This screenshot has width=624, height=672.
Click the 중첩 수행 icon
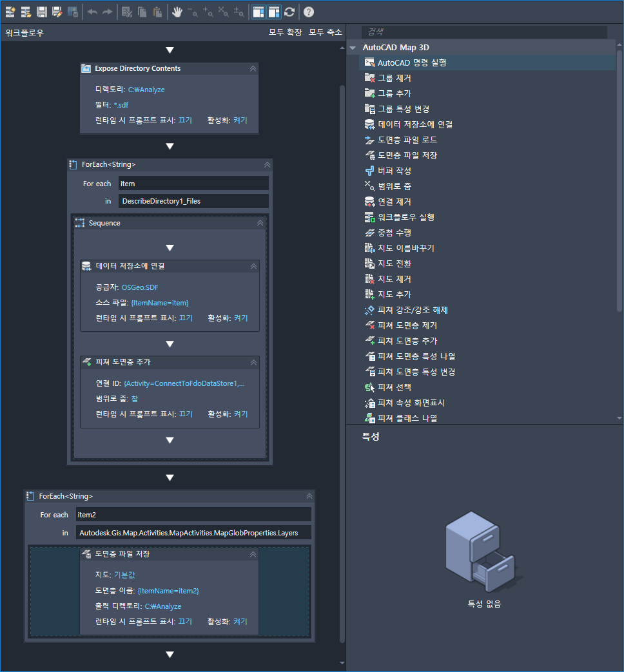pos(369,233)
